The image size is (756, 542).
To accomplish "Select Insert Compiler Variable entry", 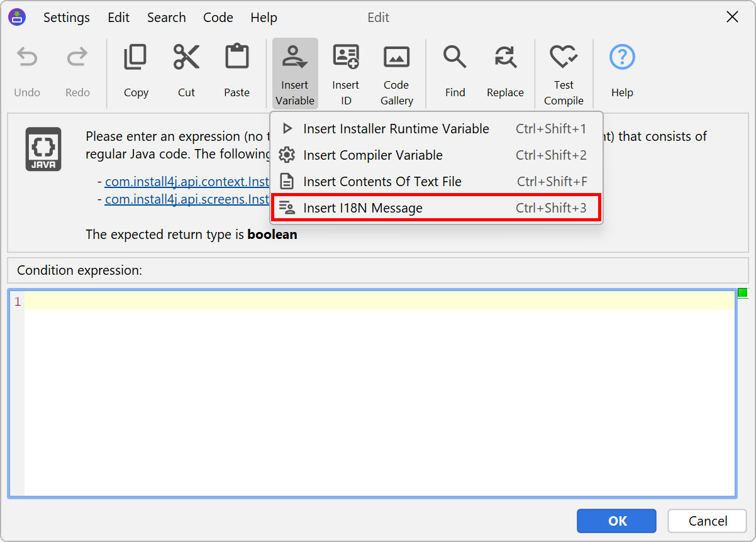I will tap(372, 155).
